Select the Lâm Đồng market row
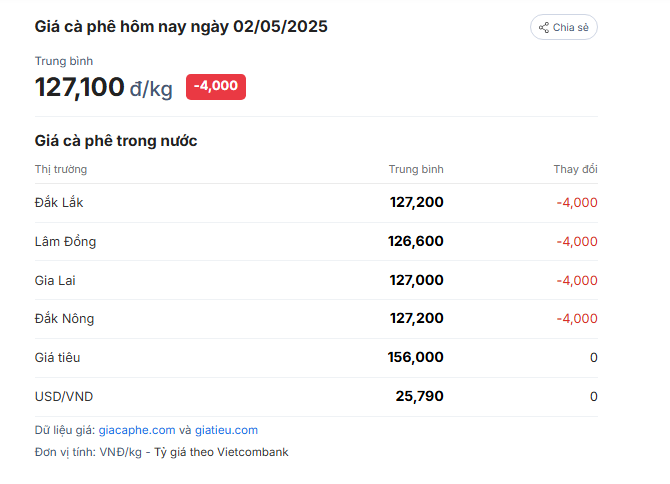Image resolution: width=670 pixels, height=484 pixels. coord(316,241)
